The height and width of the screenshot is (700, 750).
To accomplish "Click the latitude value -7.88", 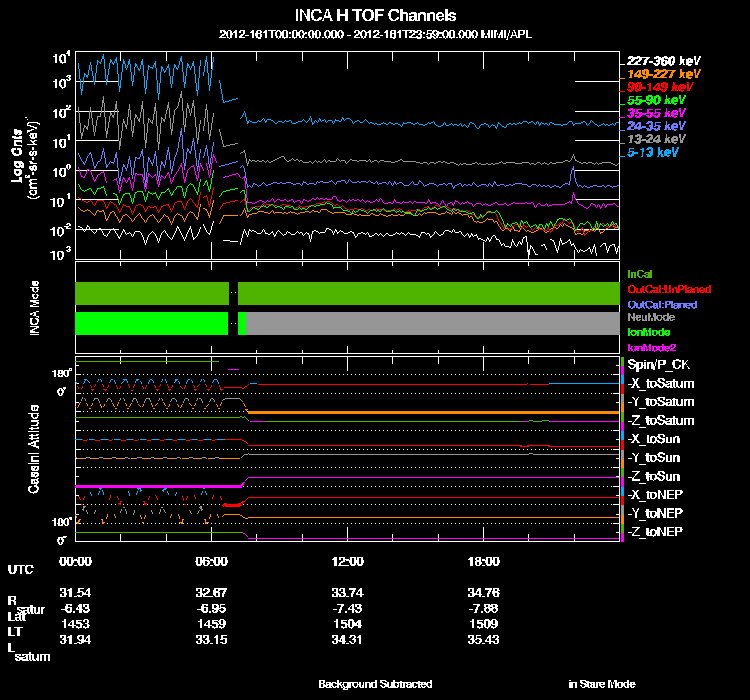I will (484, 608).
